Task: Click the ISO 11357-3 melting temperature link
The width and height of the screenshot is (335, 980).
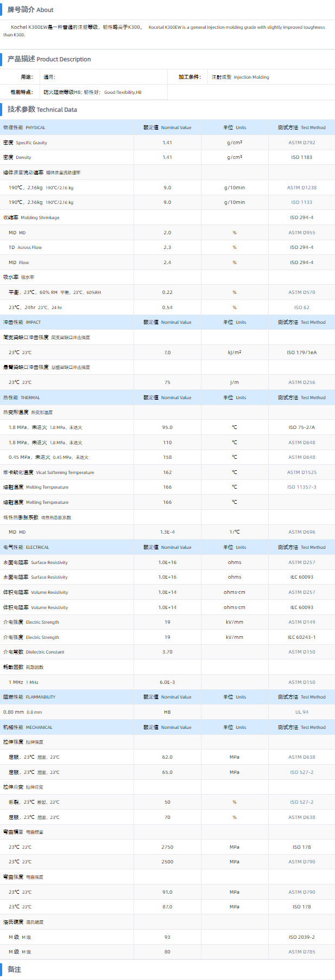Action: (301, 487)
